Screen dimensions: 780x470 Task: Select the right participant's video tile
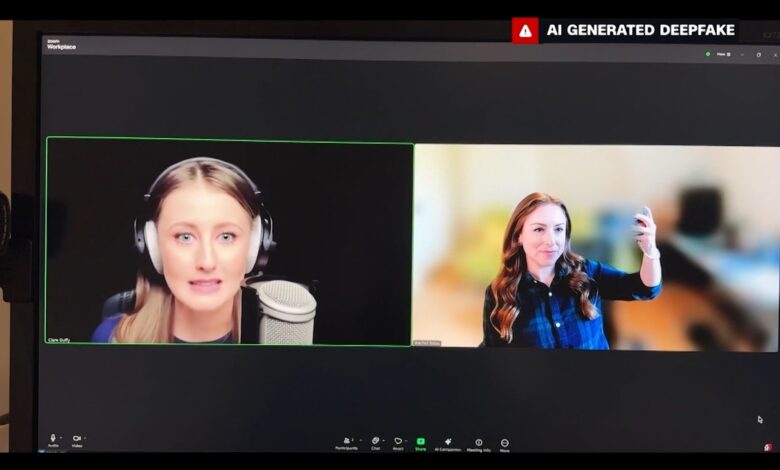pyautogui.click(x=594, y=247)
